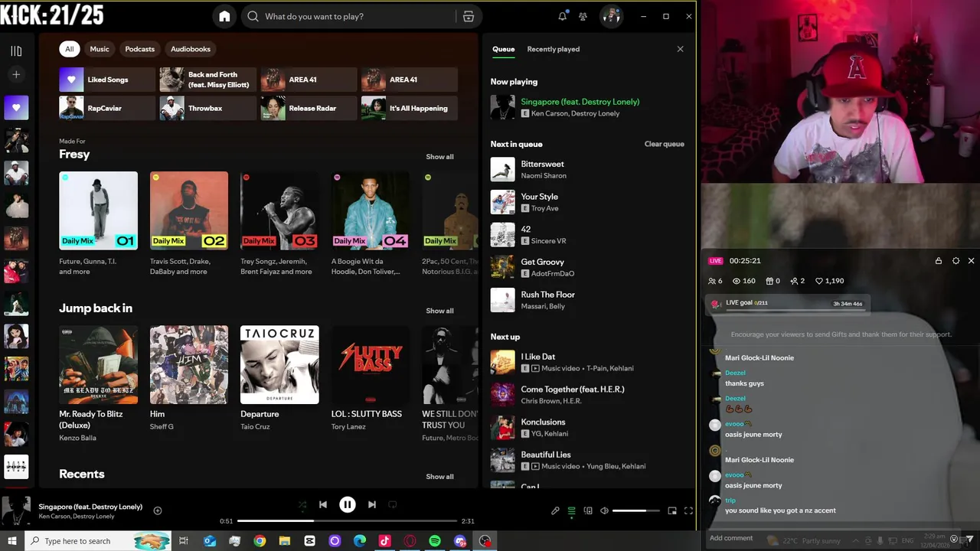Open the live overlay settings gear
Image resolution: width=980 pixels, height=551 pixels.
click(x=955, y=261)
